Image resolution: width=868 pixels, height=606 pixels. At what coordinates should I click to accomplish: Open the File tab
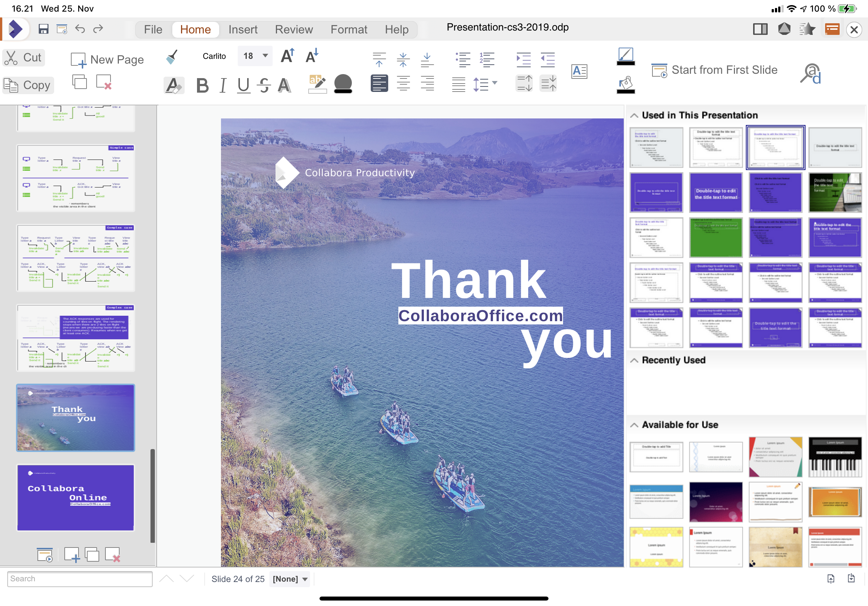[x=153, y=29]
